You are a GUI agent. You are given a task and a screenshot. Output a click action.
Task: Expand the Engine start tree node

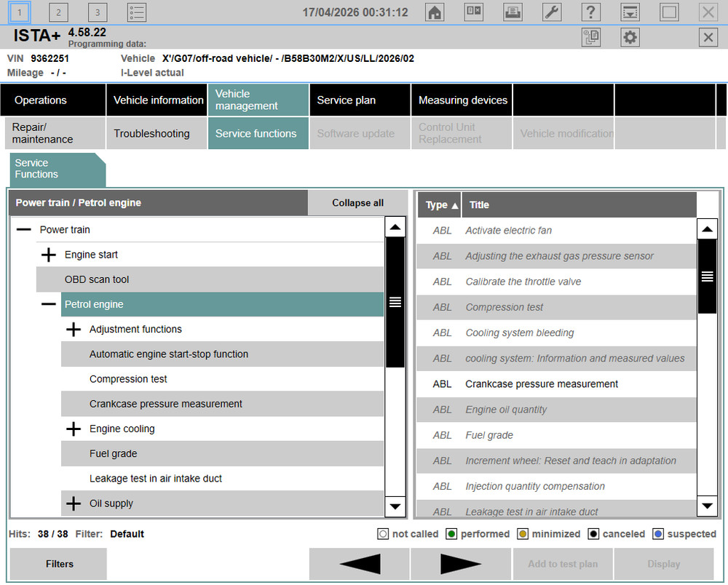click(x=49, y=255)
